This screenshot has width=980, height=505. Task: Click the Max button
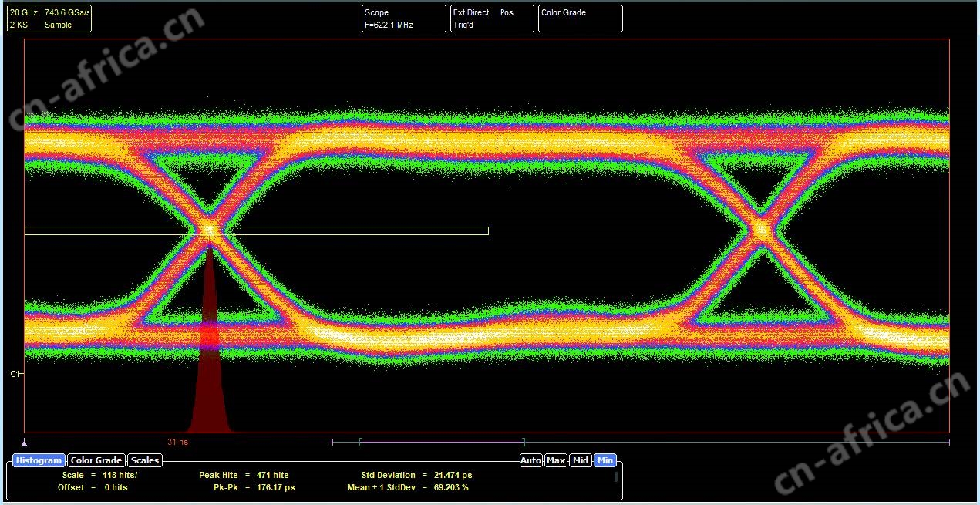tap(556, 460)
